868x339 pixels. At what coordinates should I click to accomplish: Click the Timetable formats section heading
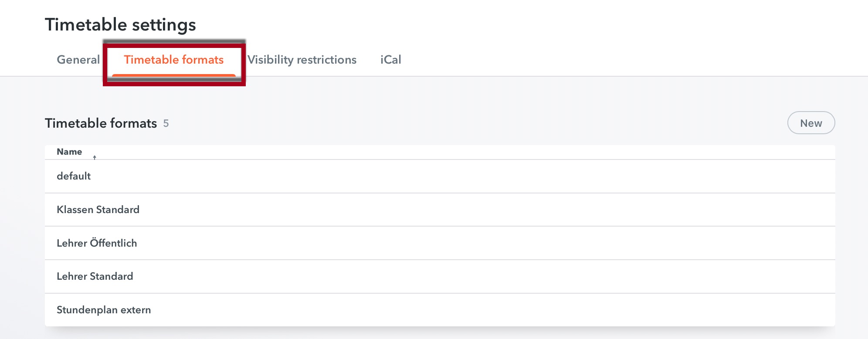(101, 123)
